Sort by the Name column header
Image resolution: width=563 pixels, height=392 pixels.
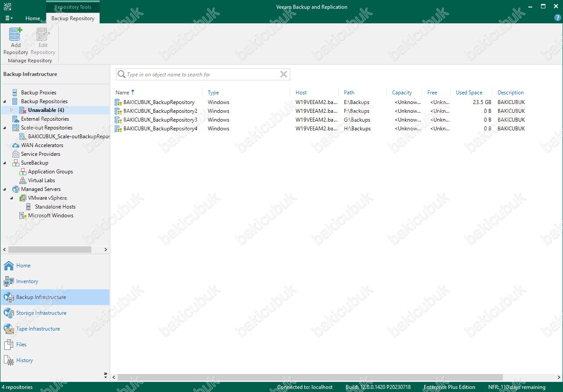(x=123, y=93)
